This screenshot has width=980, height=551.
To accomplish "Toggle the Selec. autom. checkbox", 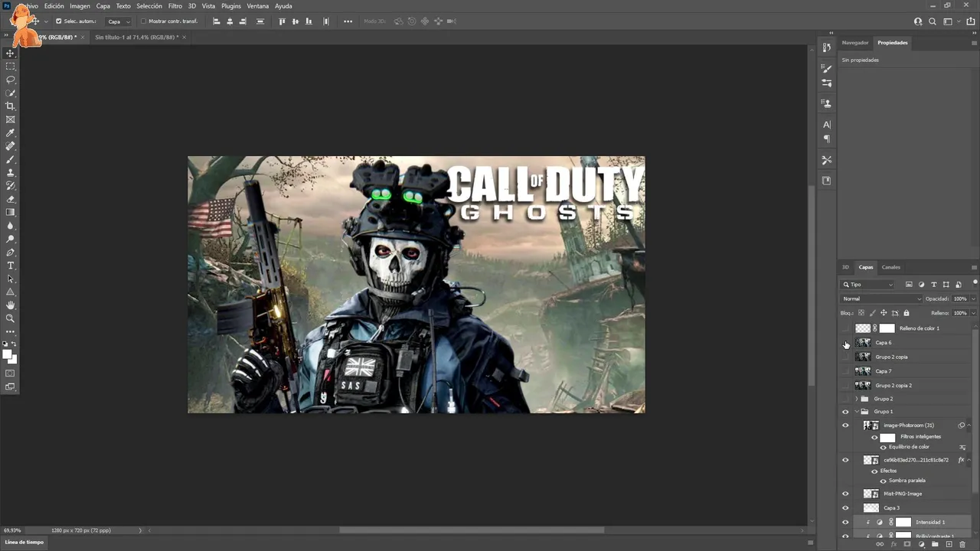I will point(59,21).
